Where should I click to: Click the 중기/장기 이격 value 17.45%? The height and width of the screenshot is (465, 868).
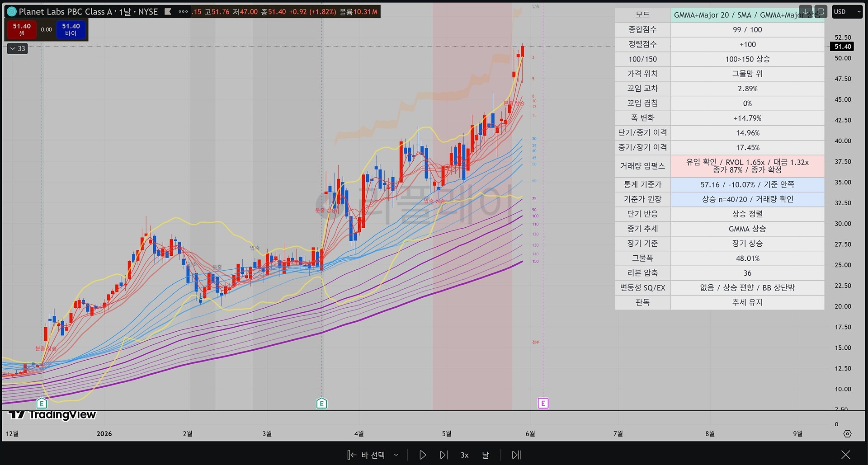click(747, 147)
